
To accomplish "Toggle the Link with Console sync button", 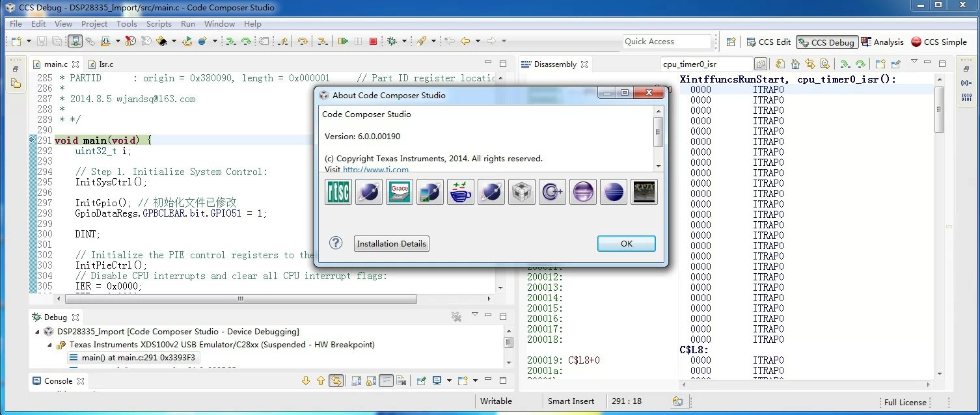I will 336,381.
